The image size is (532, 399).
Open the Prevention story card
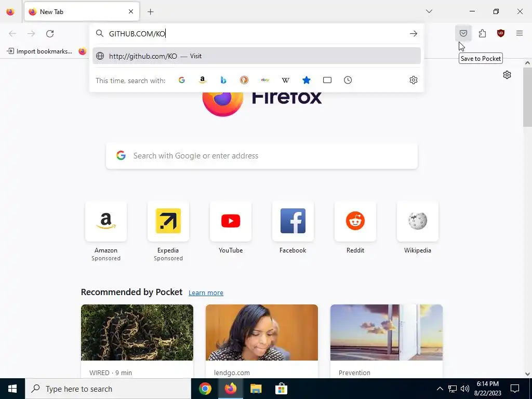pyautogui.click(x=387, y=341)
